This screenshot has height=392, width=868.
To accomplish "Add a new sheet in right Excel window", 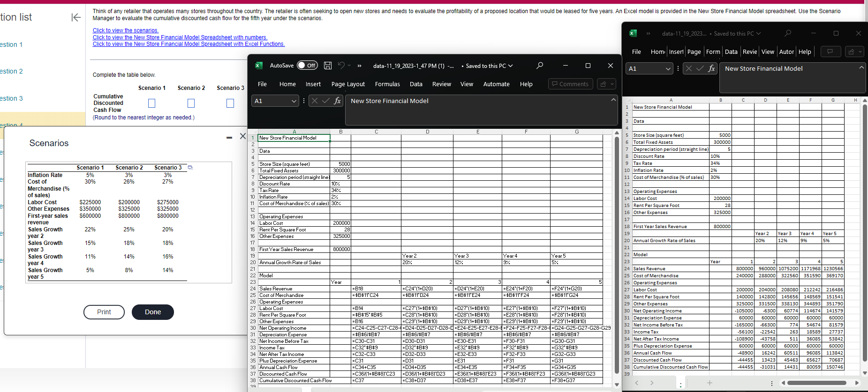I will tap(709, 383).
